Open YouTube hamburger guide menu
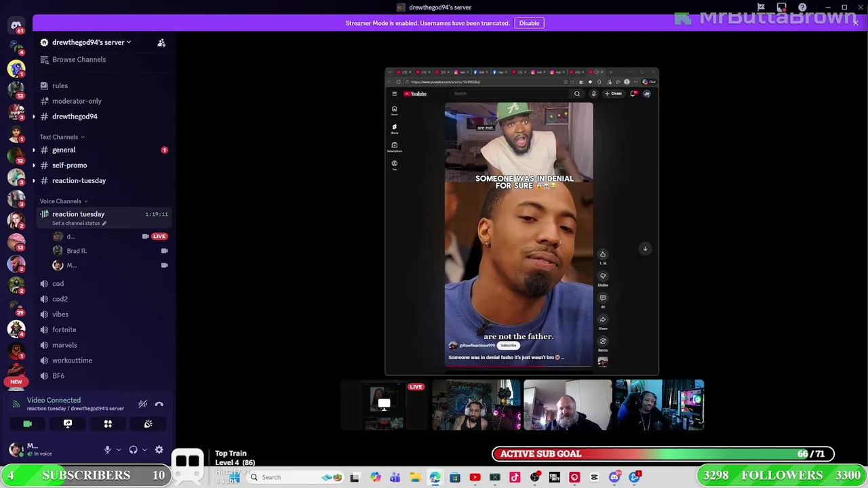 tap(394, 94)
